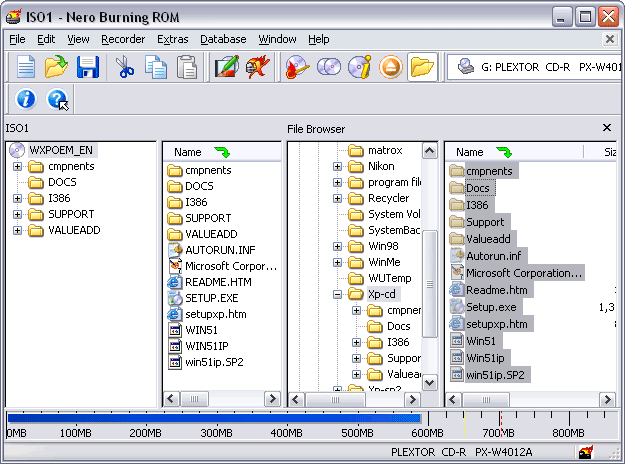This screenshot has width=625, height=464.
Task: Expand the Recycler folder in File Browser tree
Action: coord(337,198)
